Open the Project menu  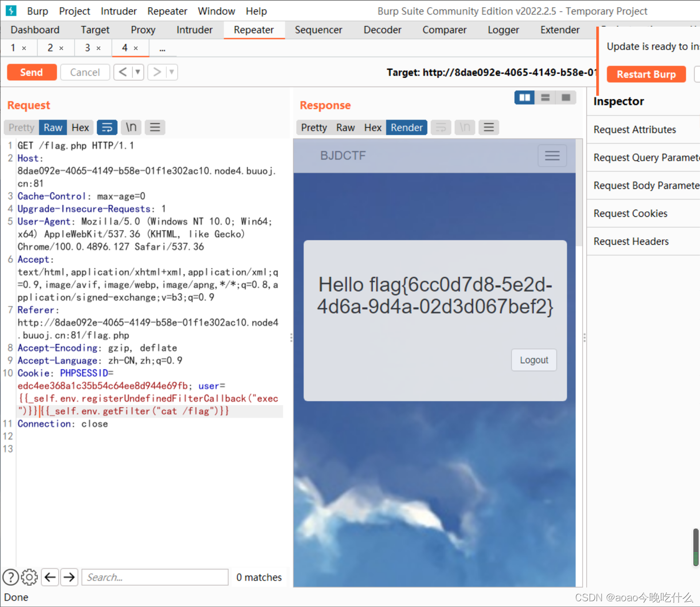(x=74, y=11)
